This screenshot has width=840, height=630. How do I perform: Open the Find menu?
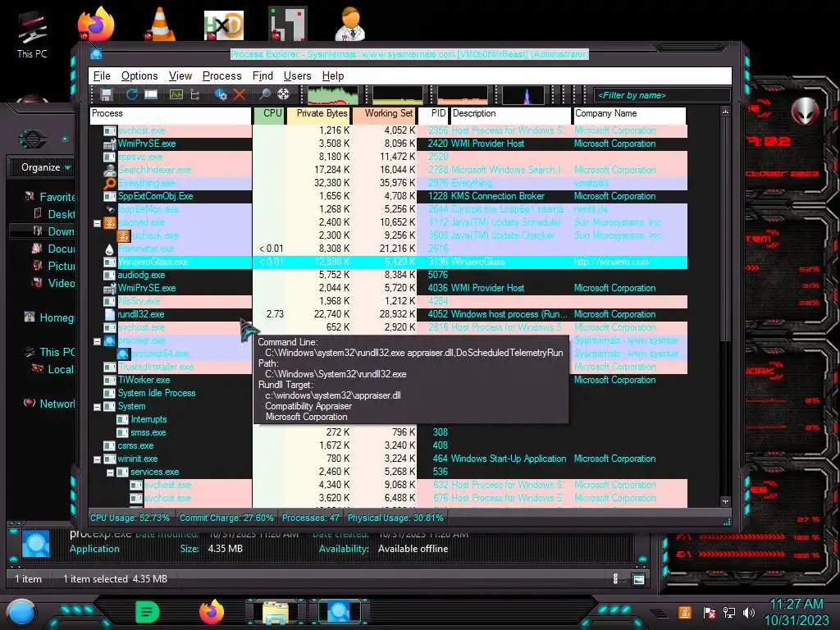click(262, 76)
